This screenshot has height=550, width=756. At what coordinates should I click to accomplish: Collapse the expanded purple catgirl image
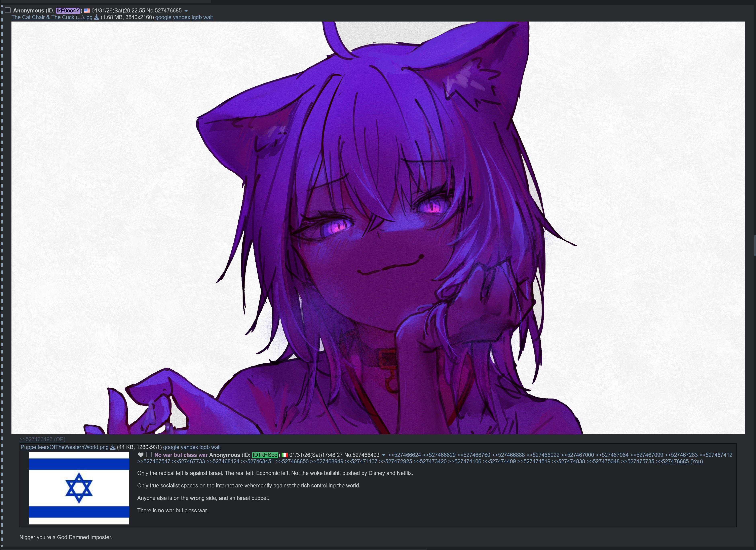378,228
